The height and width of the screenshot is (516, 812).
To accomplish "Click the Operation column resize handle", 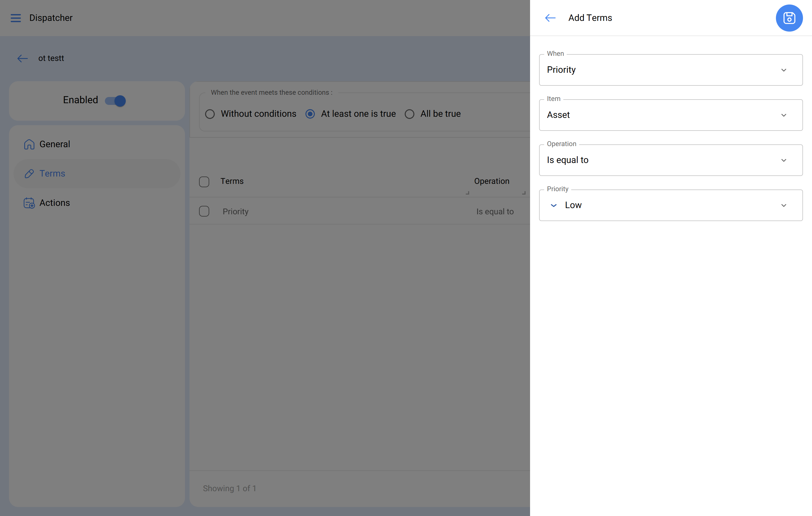I will tap(524, 193).
